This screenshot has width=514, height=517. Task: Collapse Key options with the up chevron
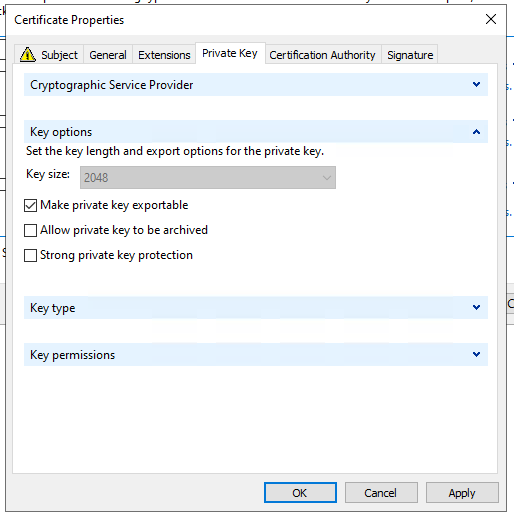(x=476, y=132)
